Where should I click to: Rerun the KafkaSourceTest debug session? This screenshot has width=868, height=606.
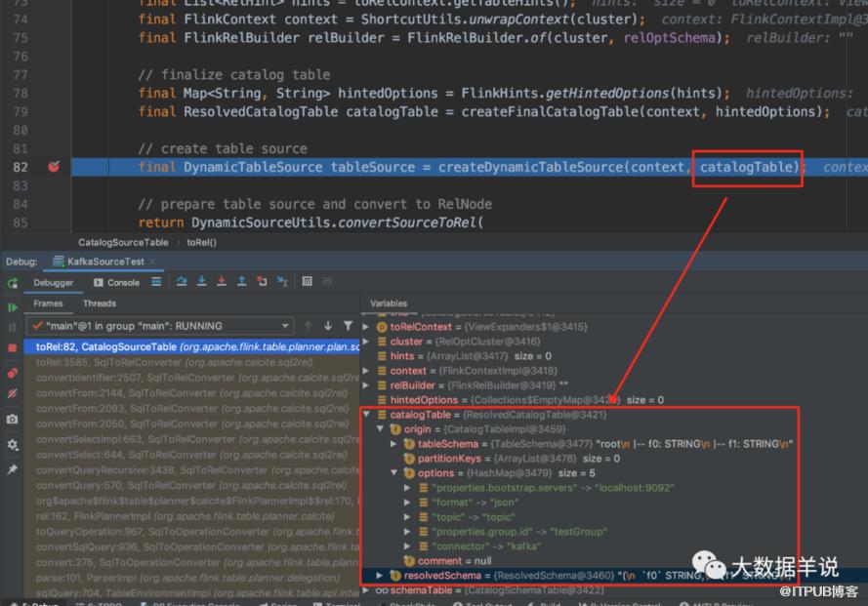pos(12,283)
